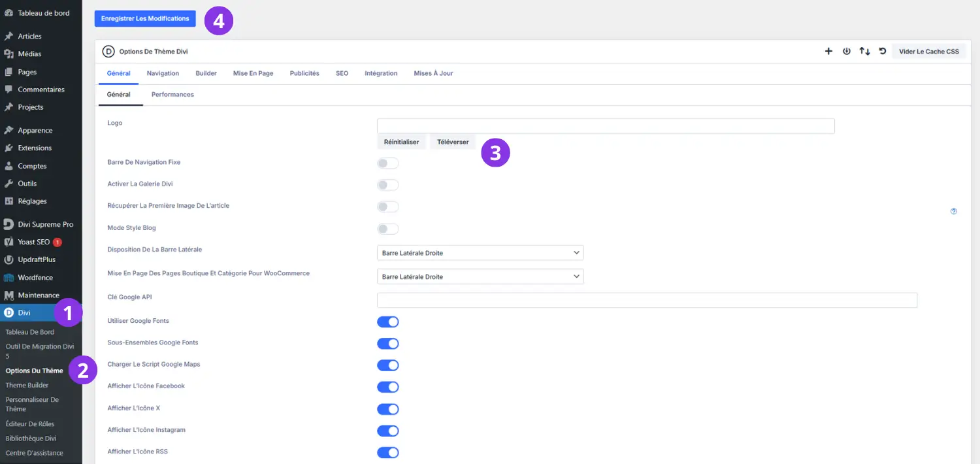
Task: Open the Publicités tab
Action: click(x=304, y=73)
